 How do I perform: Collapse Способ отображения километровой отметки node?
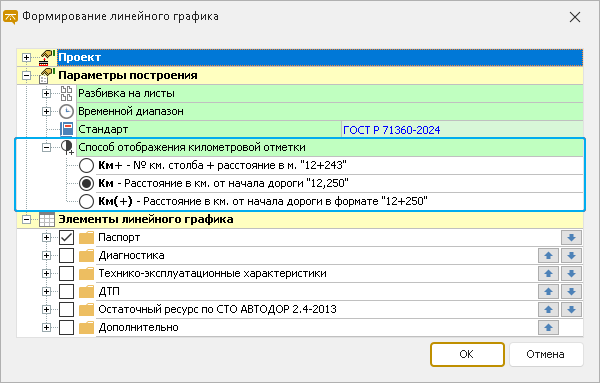tap(46, 148)
